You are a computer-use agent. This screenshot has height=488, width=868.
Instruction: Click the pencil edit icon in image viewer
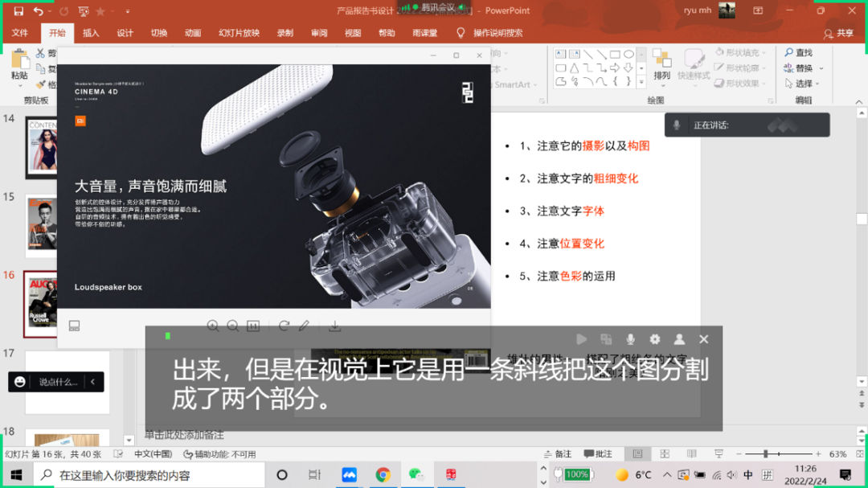point(304,326)
